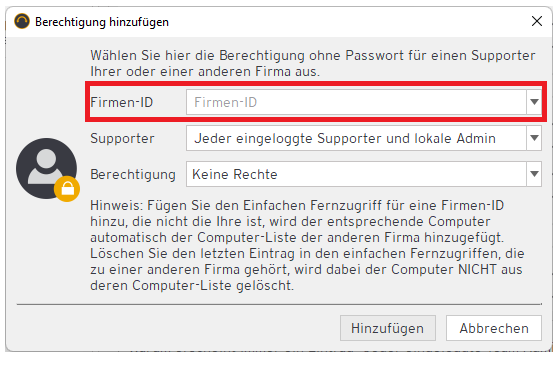
Task: Open the Berechtigung dropdown arrow
Action: pyautogui.click(x=534, y=174)
